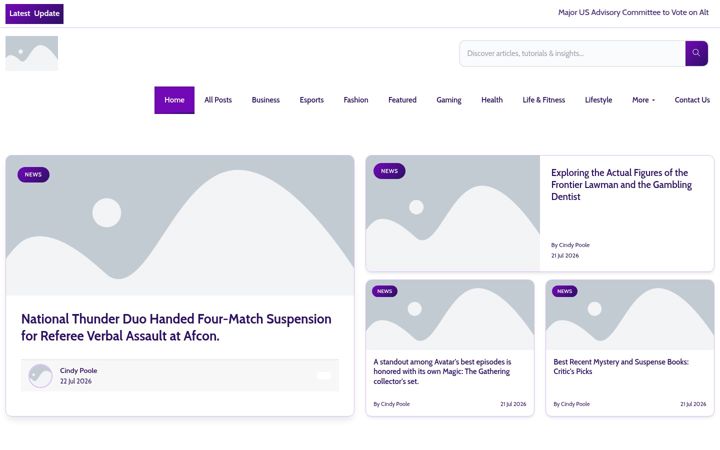Screen dimensions: 720x450
Task: Navigate to Fashion category
Action: point(356,100)
